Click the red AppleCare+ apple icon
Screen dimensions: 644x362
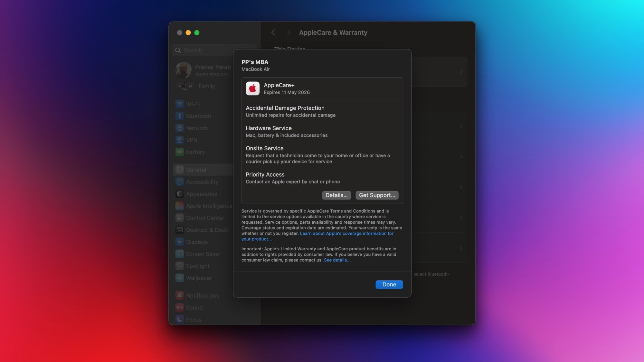[252, 88]
